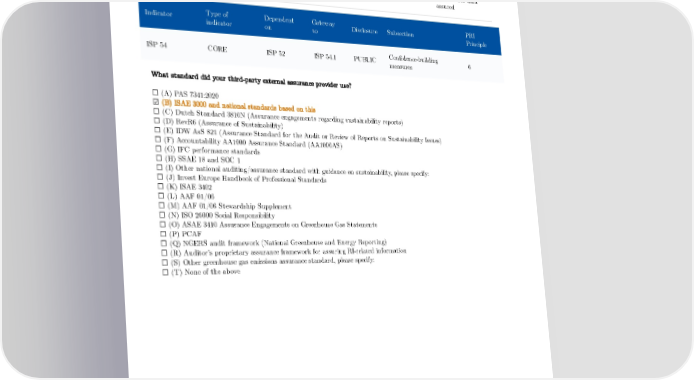Screen dimensions: 694x380
Task: Tick the (M) AAF 01/06 Stewardship Supplement checkbox
Action: [x=162, y=205]
